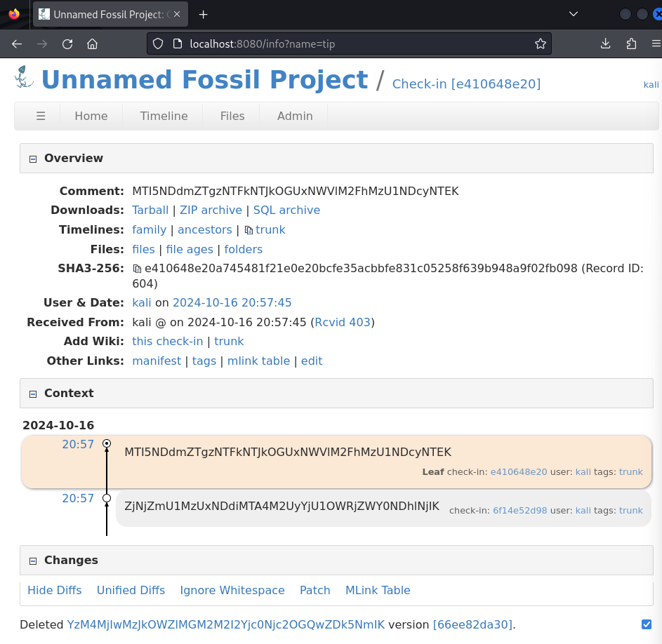Toggle the deleted file diff checkbox
This screenshot has width=662, height=644.
[647, 624]
